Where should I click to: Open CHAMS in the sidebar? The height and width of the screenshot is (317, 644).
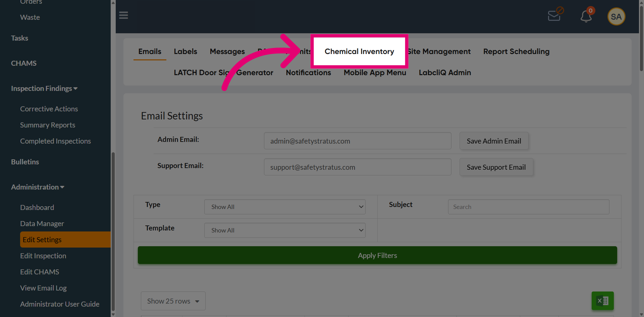click(x=24, y=63)
